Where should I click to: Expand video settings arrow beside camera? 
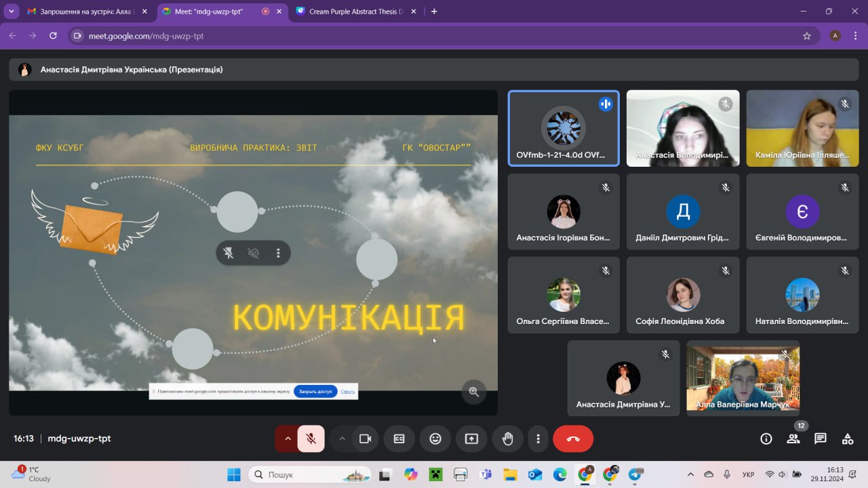(x=342, y=439)
